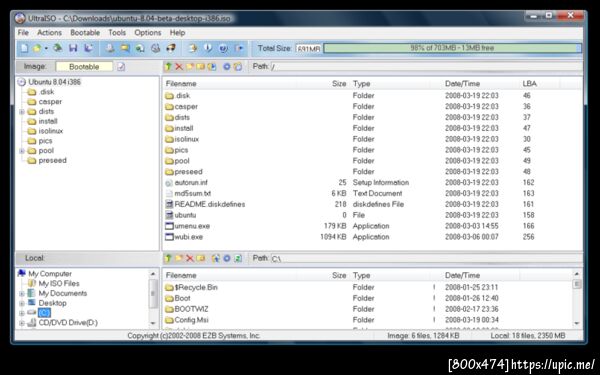Click the green Compress ISO toolbar icon

[140, 48]
